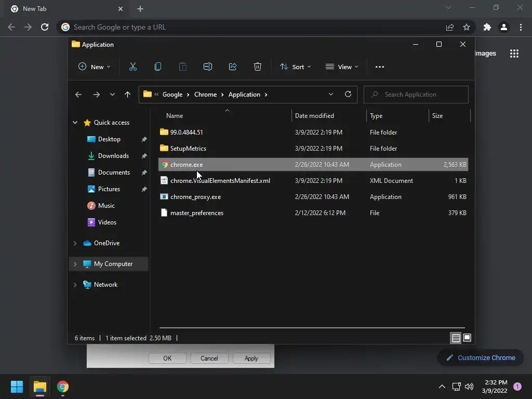The image size is (532, 399).
Task: Go up one folder level
Action: (127, 95)
